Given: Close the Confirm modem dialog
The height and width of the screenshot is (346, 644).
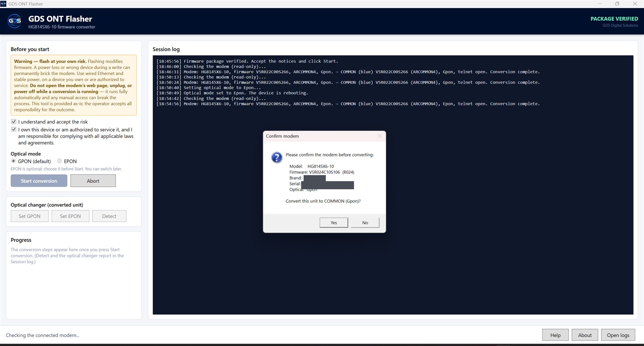Looking at the screenshot, I should click(x=380, y=136).
